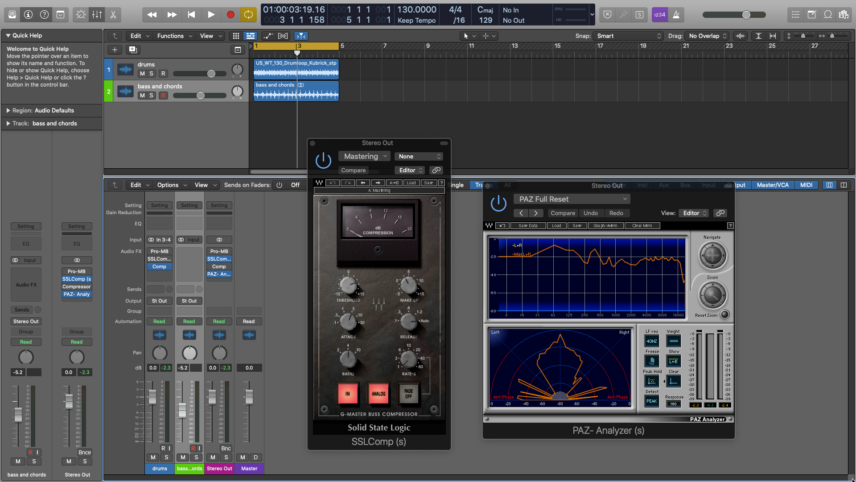The image size is (856, 482).
Task: Open the View menu in Tracks area
Action: pos(211,36)
